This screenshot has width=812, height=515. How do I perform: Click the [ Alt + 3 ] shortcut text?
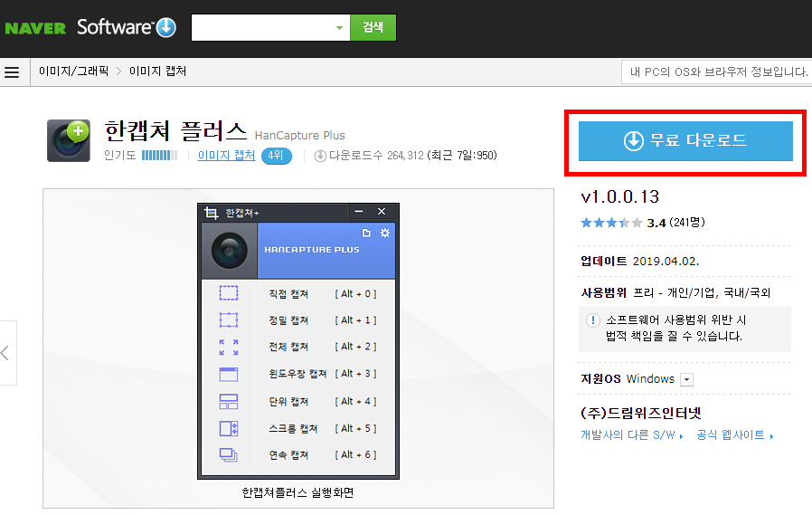[x=355, y=374]
